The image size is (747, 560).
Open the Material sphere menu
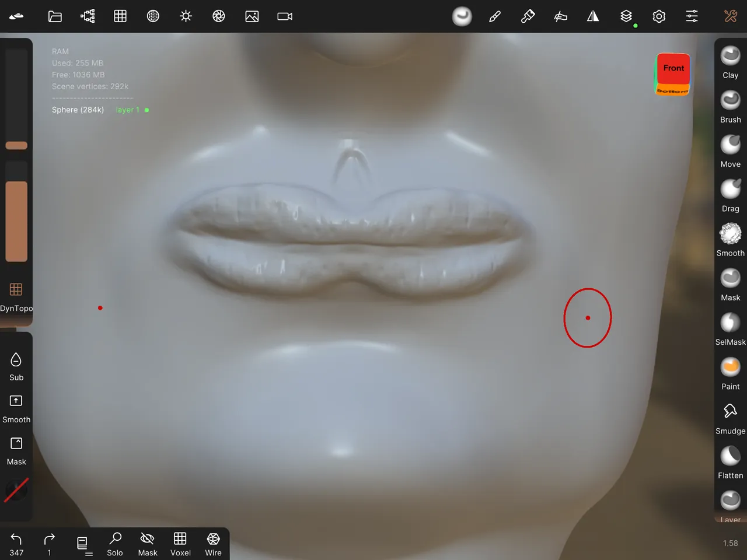click(x=153, y=16)
